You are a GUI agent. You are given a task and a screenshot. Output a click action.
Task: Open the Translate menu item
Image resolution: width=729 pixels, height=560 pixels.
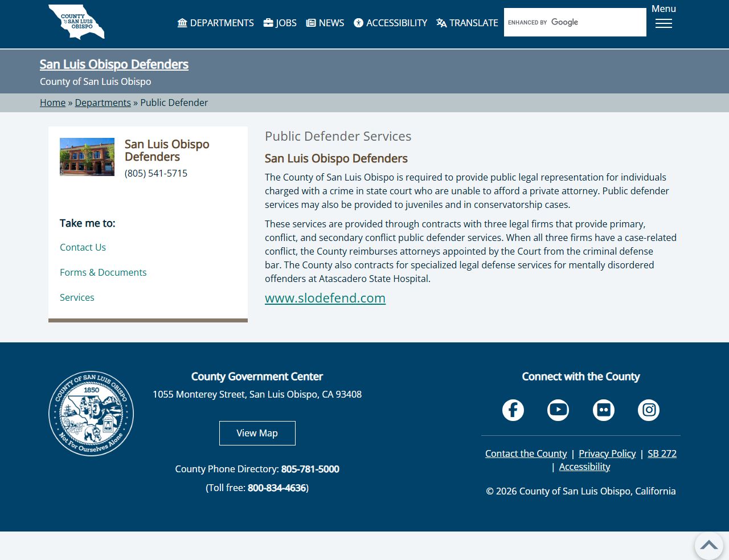[468, 23]
